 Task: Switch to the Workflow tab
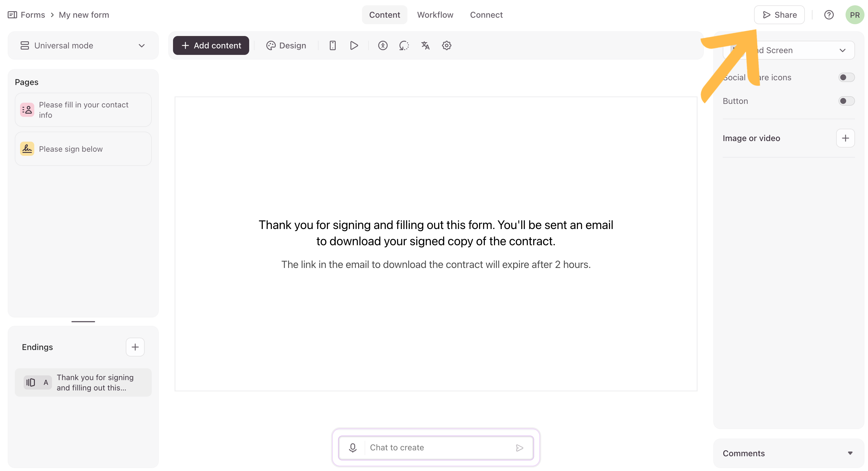coord(435,15)
